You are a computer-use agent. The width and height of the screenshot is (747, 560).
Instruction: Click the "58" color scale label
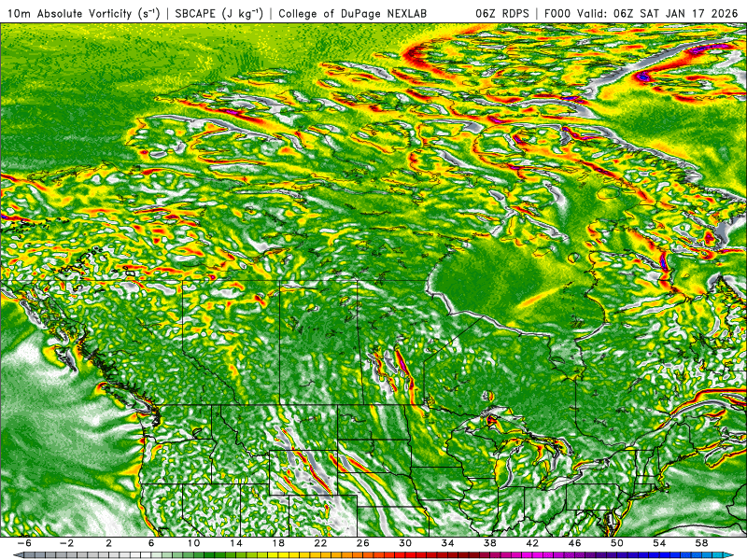702,543
